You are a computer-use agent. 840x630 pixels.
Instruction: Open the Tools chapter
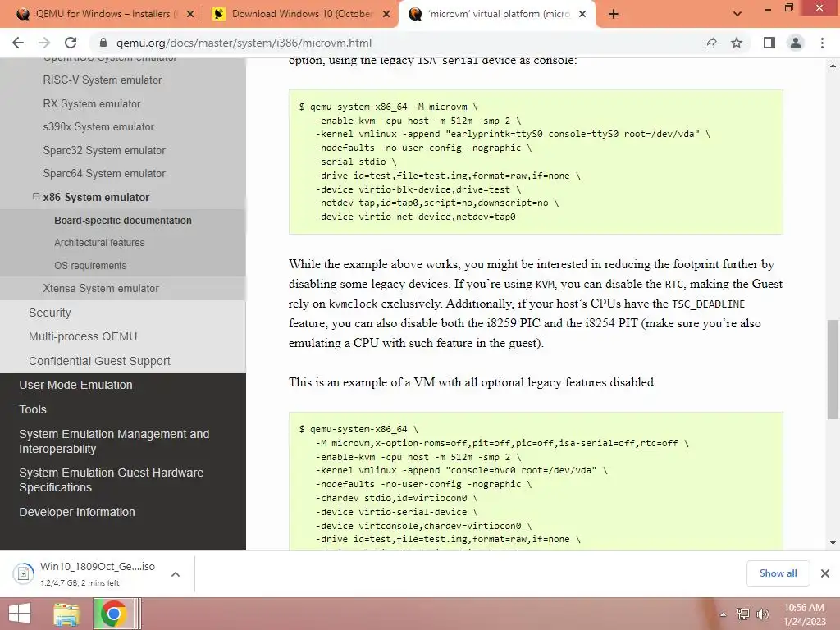coord(33,409)
